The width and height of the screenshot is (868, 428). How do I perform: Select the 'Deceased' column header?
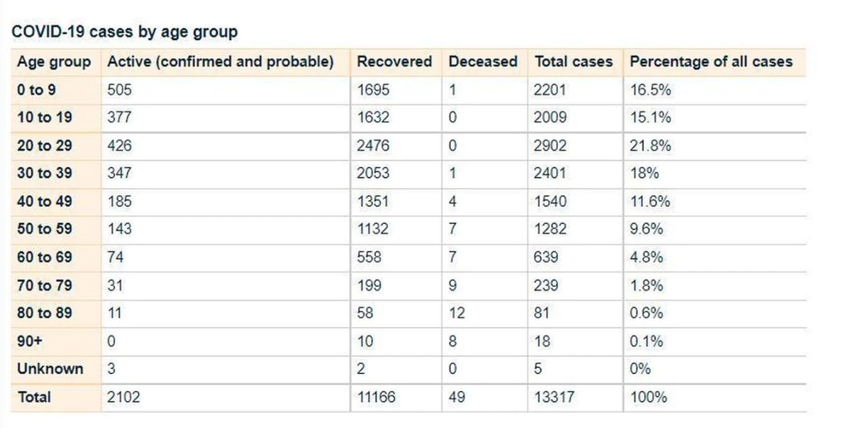[483, 62]
